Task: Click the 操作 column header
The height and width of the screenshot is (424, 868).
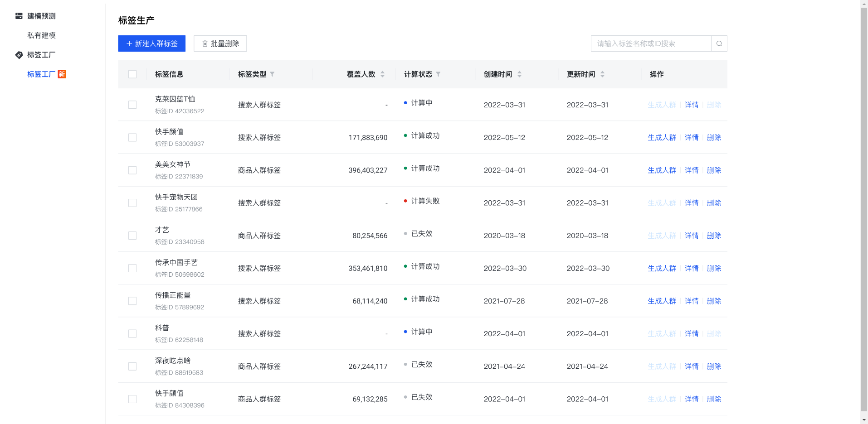Action: [657, 74]
